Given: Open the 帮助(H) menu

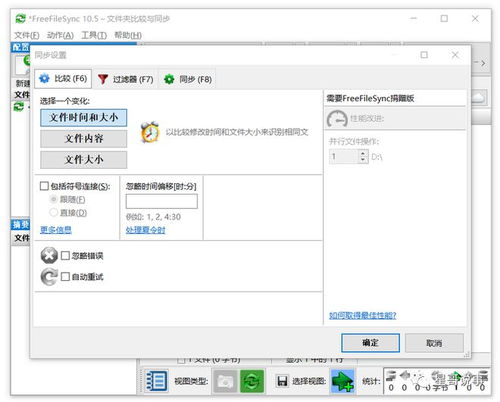Looking at the screenshot, I should pyautogui.click(x=128, y=35).
